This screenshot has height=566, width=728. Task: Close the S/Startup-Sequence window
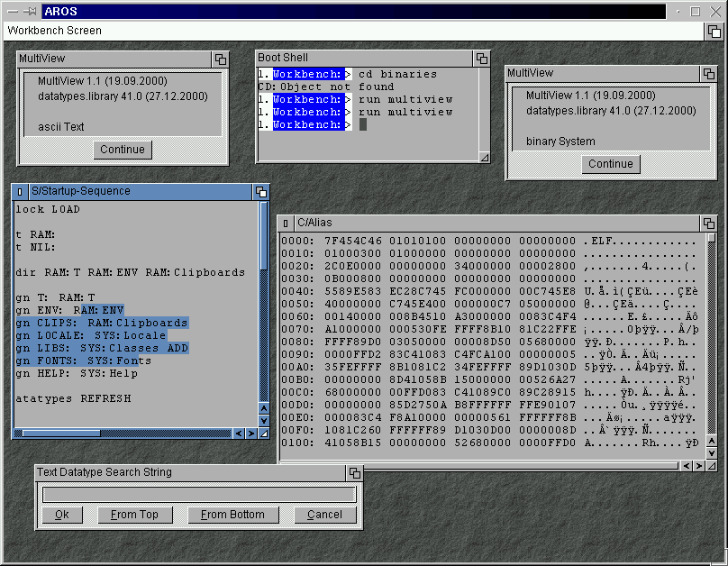click(21, 191)
